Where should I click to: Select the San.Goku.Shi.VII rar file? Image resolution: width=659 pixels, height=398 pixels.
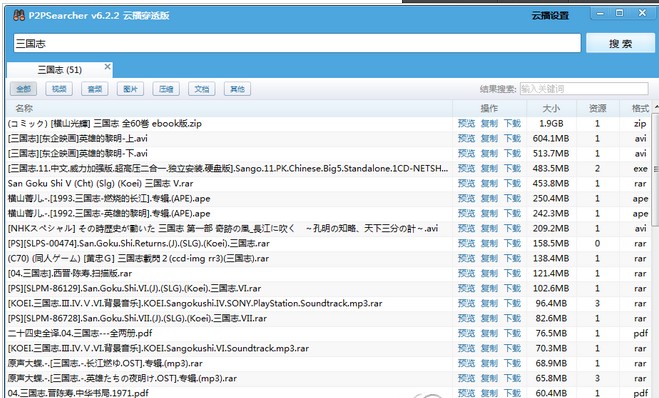point(137,319)
